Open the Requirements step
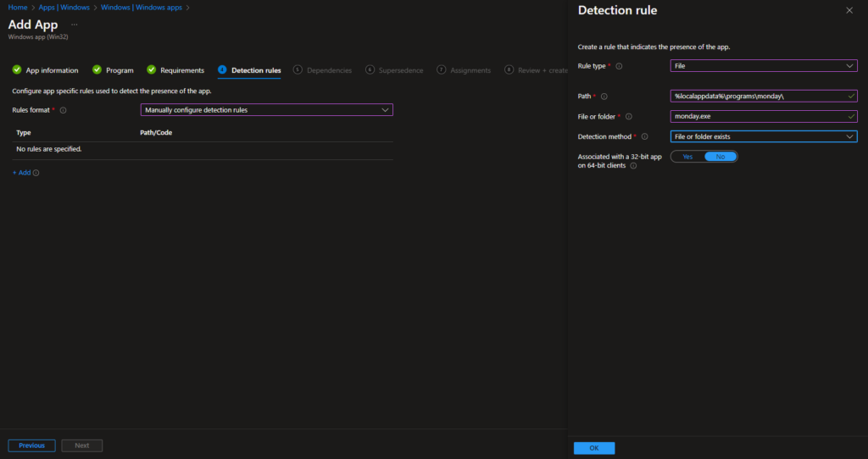 (x=182, y=70)
